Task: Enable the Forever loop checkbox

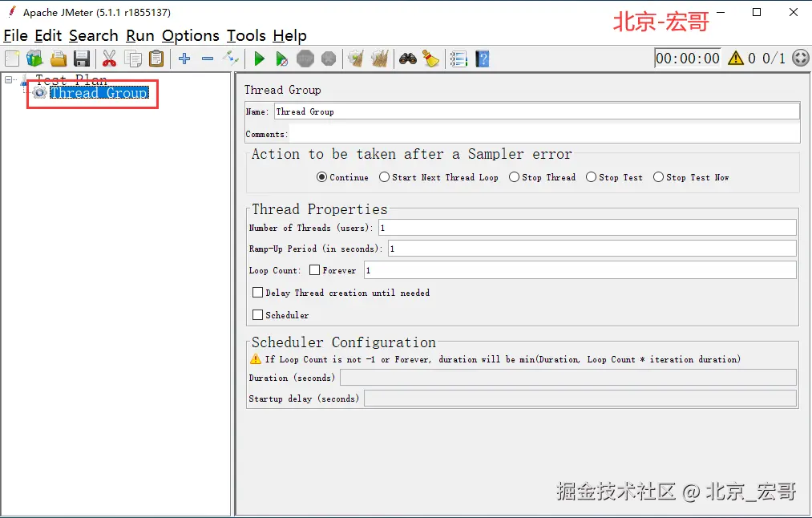Action: pos(314,270)
